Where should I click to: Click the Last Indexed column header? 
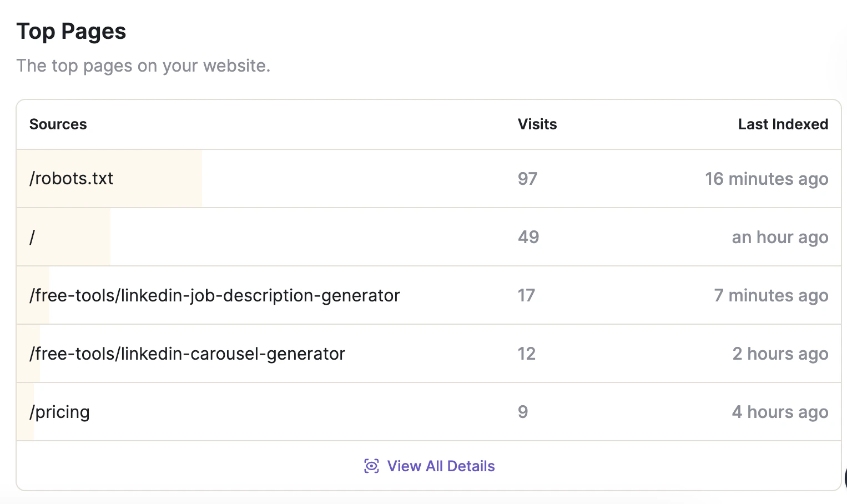coord(783,124)
